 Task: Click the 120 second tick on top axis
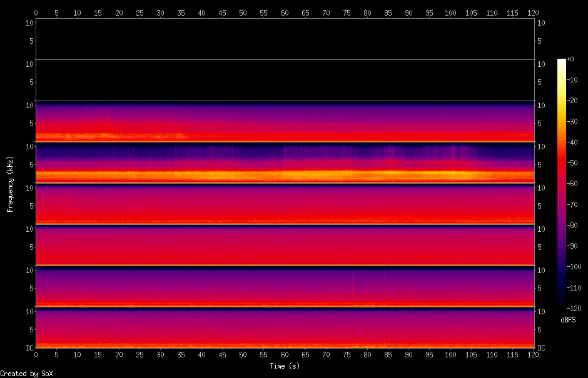click(x=534, y=12)
